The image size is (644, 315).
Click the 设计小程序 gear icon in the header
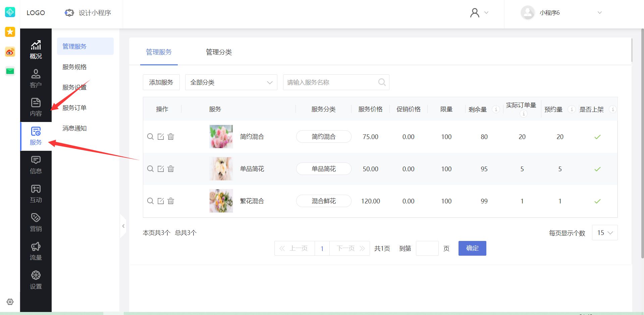[69, 13]
